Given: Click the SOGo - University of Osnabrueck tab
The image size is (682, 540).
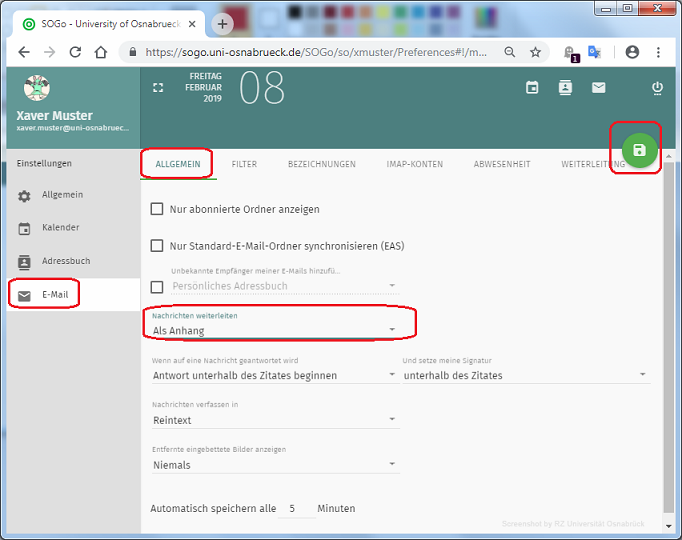Looking at the screenshot, I should [109, 24].
